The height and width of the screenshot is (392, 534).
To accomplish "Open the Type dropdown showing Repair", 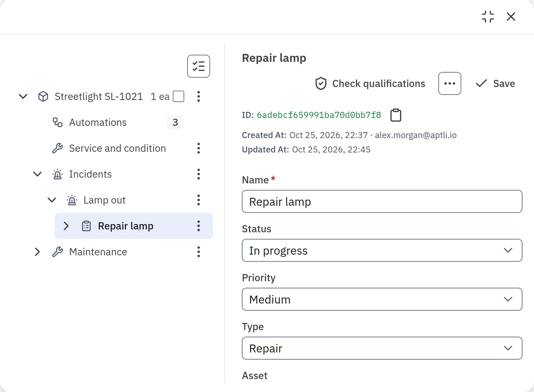I will [x=382, y=348].
